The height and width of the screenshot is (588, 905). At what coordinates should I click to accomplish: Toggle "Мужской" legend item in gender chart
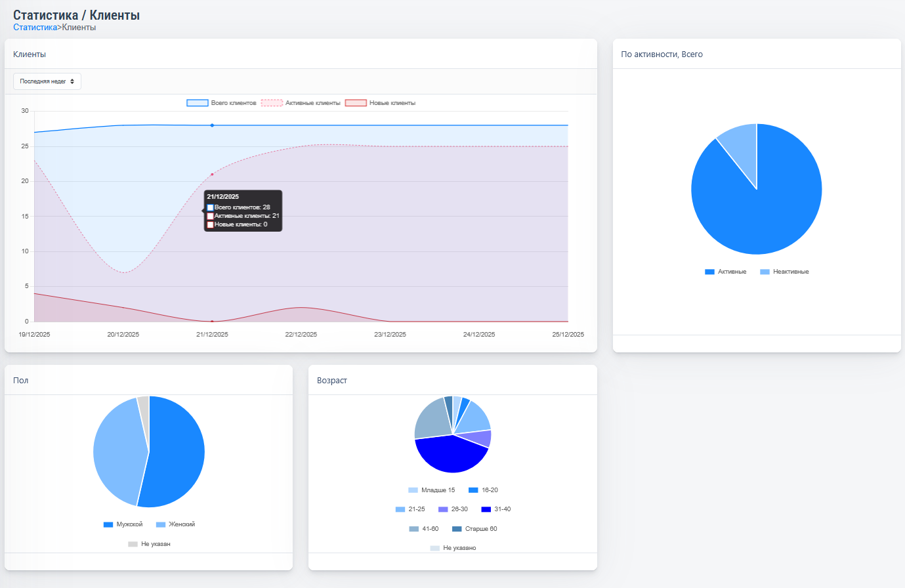pyautogui.click(x=123, y=524)
